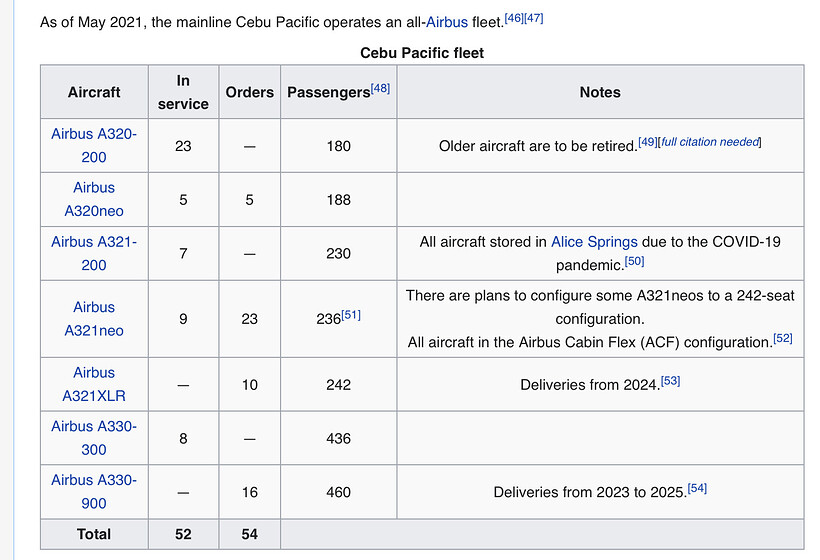Click the Airbus A321XLR link

[x=94, y=384]
